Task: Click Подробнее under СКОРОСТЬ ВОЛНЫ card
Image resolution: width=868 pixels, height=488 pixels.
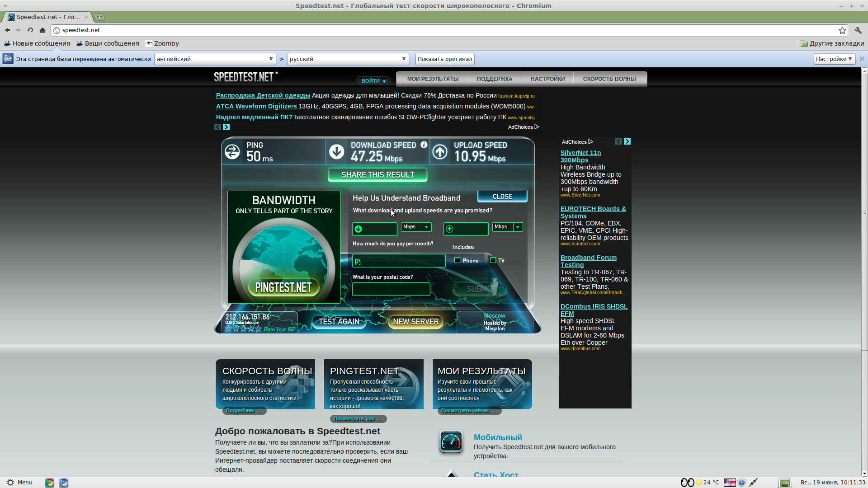Action: click(x=244, y=411)
